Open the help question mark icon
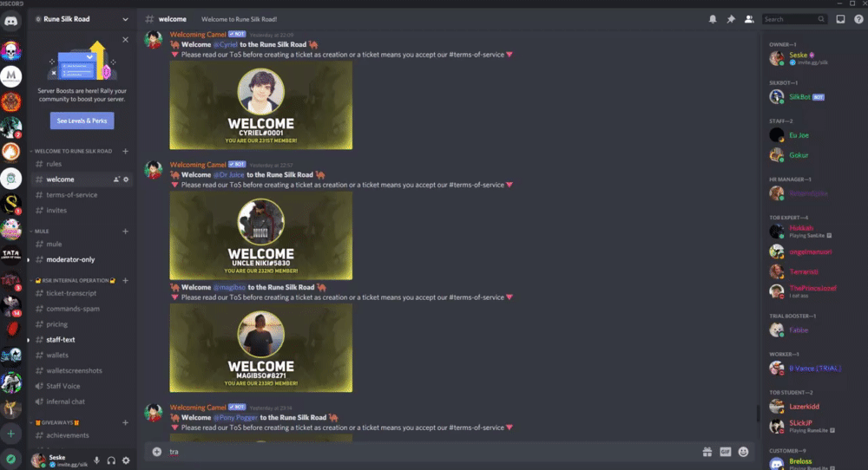 pos(858,19)
